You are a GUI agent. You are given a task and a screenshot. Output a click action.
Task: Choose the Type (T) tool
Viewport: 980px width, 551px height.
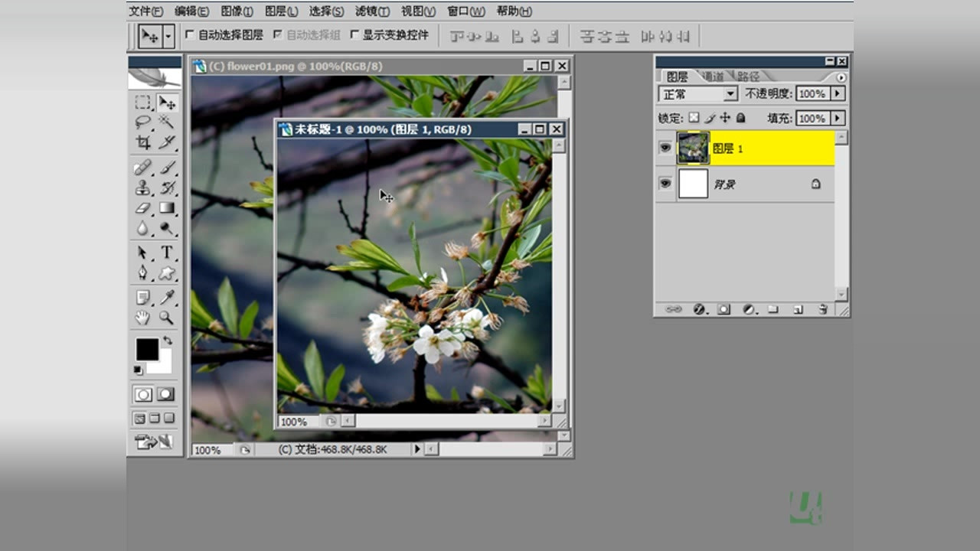coord(166,253)
